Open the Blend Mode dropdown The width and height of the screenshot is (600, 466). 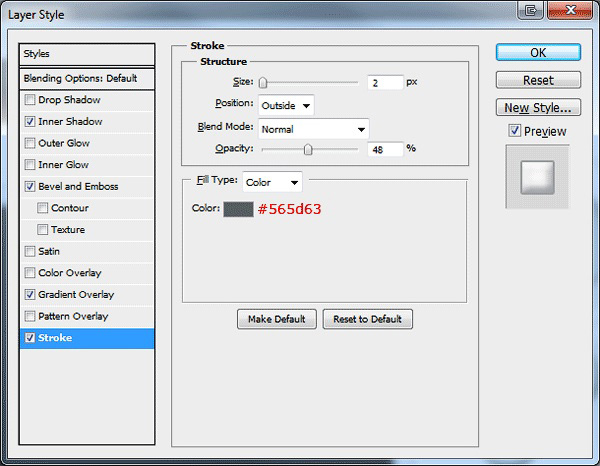(314, 129)
